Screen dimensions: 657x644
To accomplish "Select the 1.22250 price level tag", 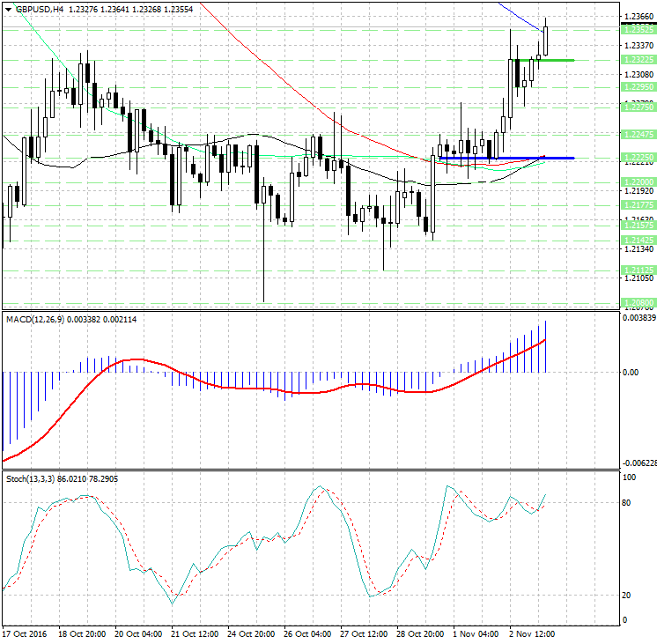I will point(637,158).
